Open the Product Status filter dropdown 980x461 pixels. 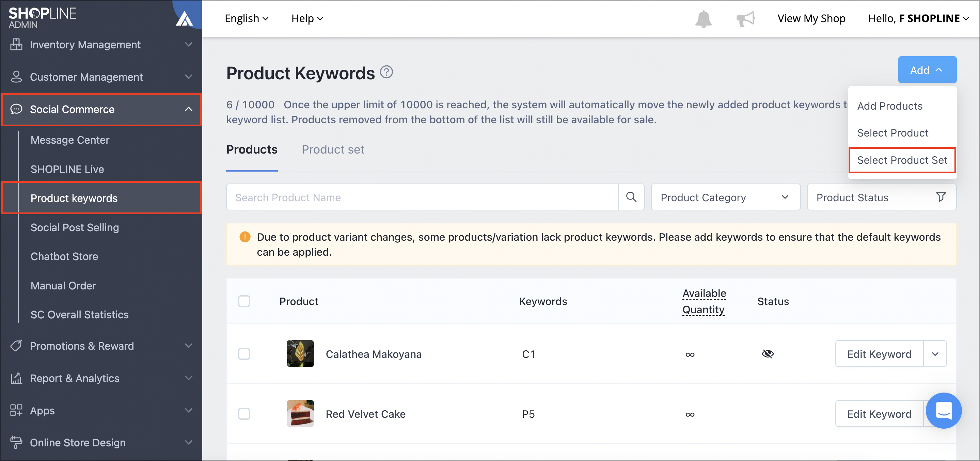(x=882, y=197)
